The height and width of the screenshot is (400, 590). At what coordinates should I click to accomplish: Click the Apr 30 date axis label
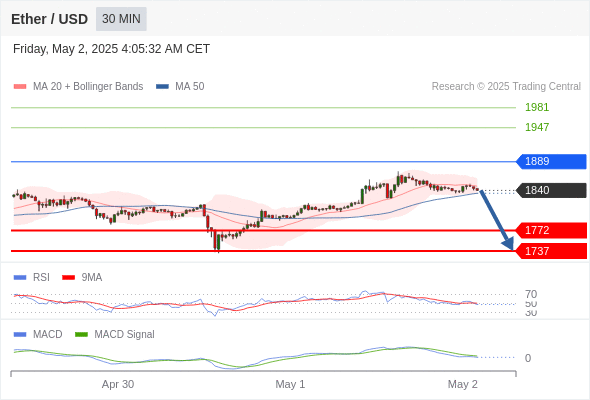(118, 384)
